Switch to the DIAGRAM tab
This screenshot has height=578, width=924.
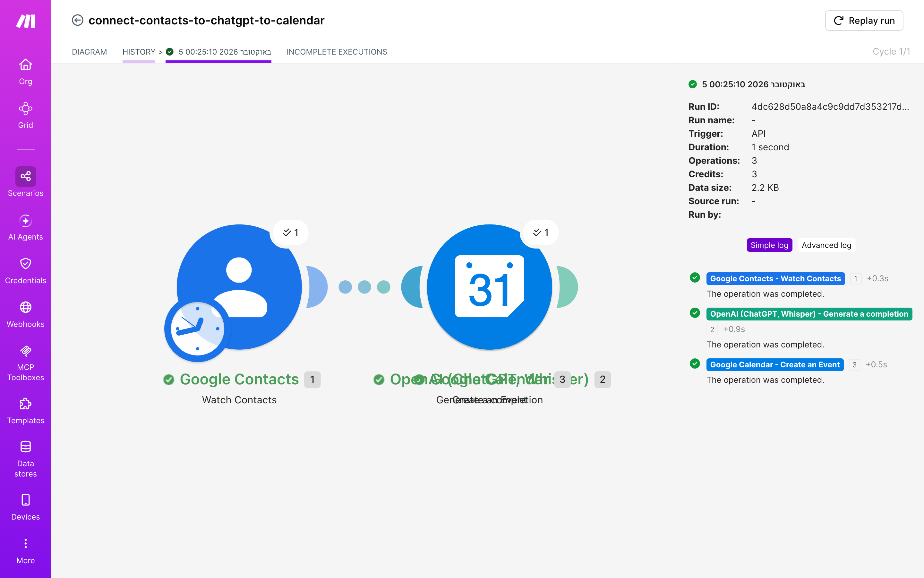pos(89,52)
